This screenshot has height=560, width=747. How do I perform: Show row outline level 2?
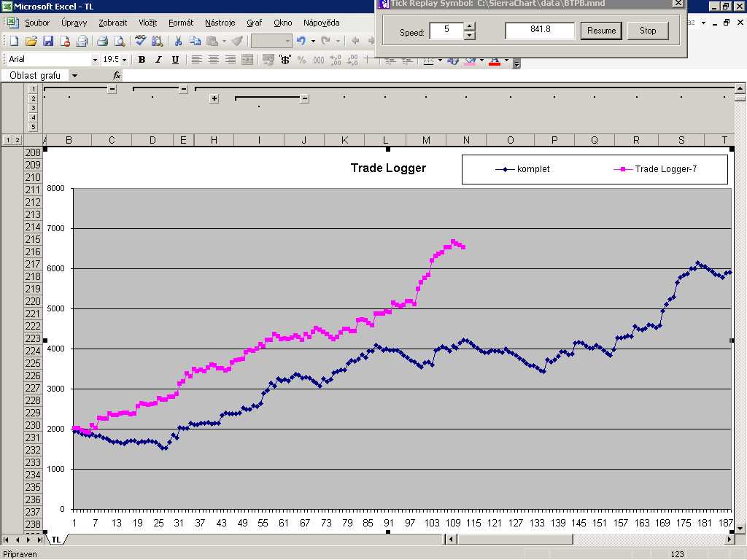(18, 140)
